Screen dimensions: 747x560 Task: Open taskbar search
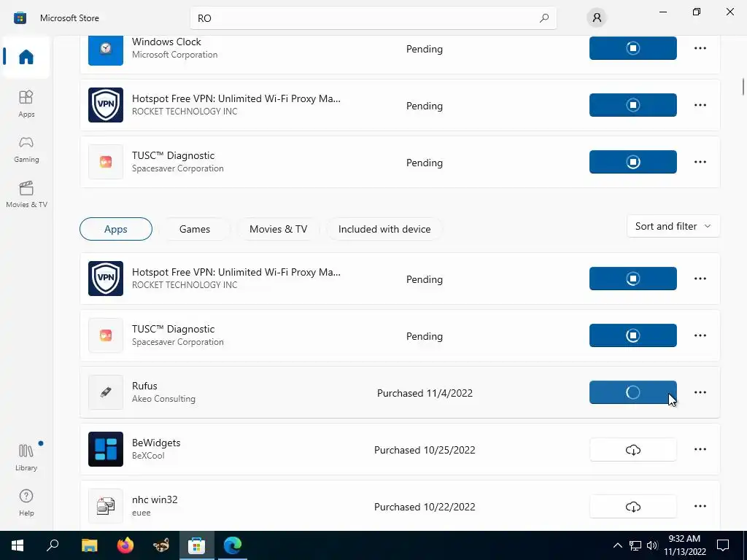[53, 545]
